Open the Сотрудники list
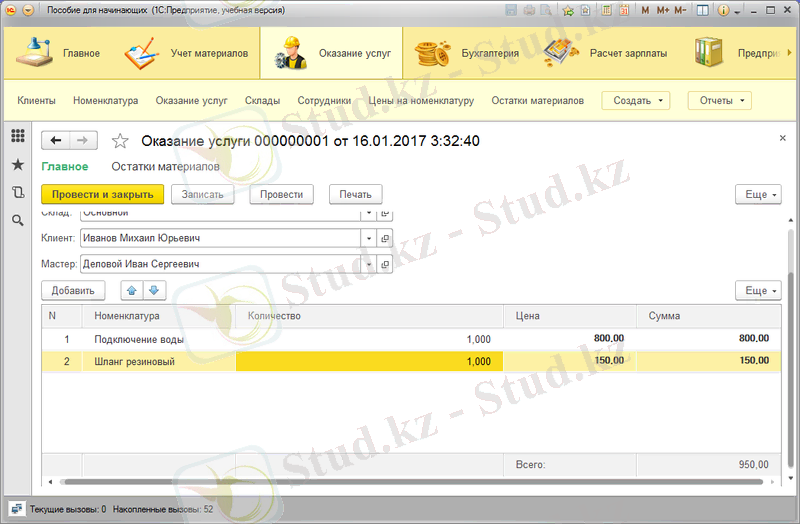This screenshot has width=800, height=524. click(324, 101)
